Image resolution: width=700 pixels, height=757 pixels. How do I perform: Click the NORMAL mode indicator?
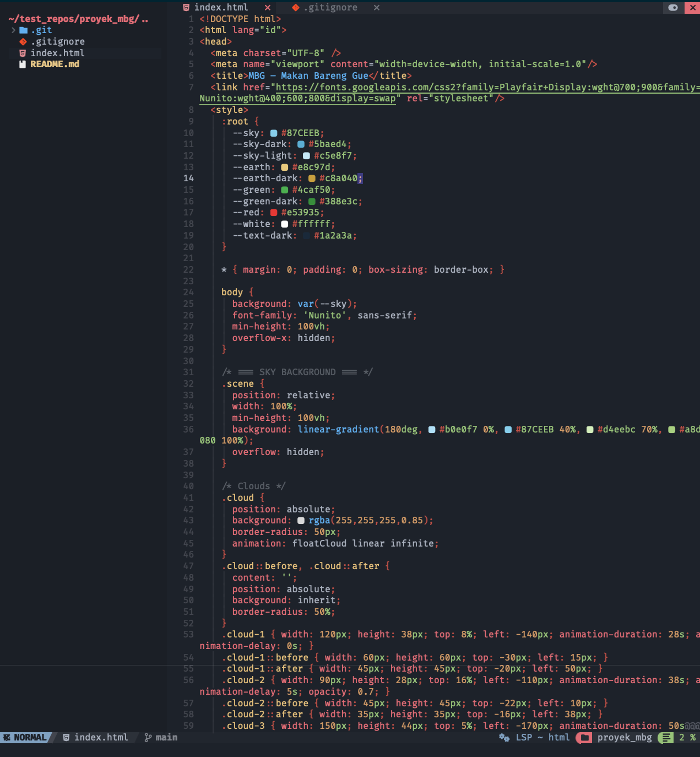(x=26, y=738)
